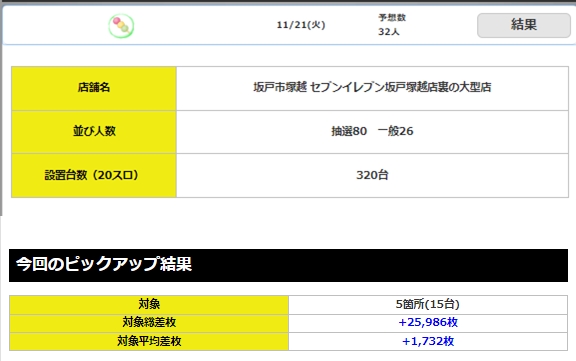Click the 32人 value
This screenshot has width=576, height=361.
click(389, 32)
